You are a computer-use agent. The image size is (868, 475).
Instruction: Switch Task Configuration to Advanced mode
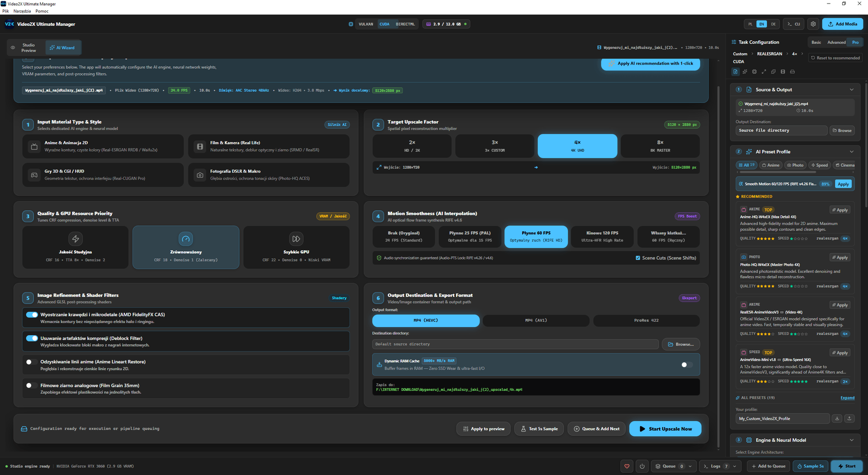tap(836, 43)
